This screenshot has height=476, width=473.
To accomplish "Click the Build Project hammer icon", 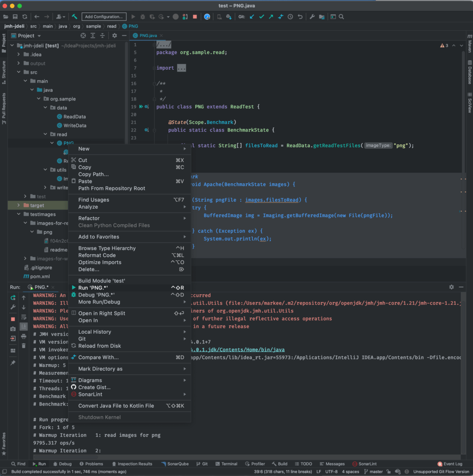I will (x=74, y=17).
